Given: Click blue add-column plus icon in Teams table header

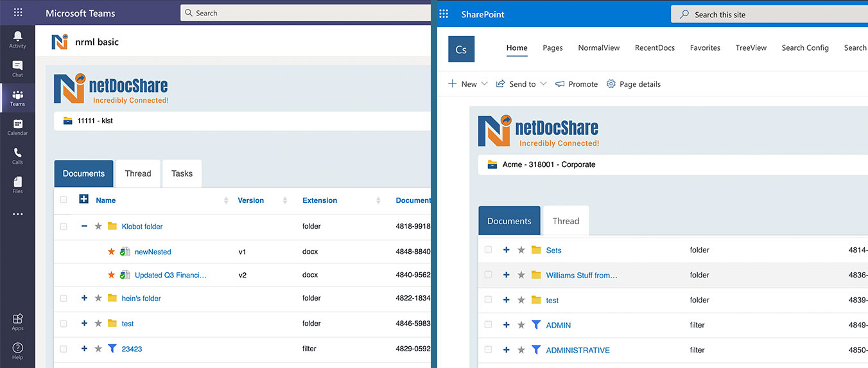Looking at the screenshot, I should [x=83, y=199].
